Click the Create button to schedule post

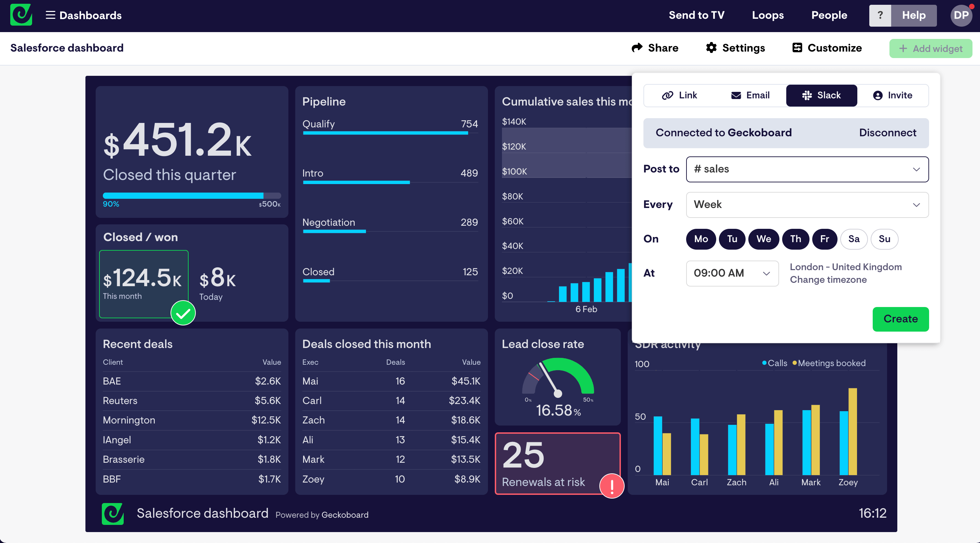900,318
